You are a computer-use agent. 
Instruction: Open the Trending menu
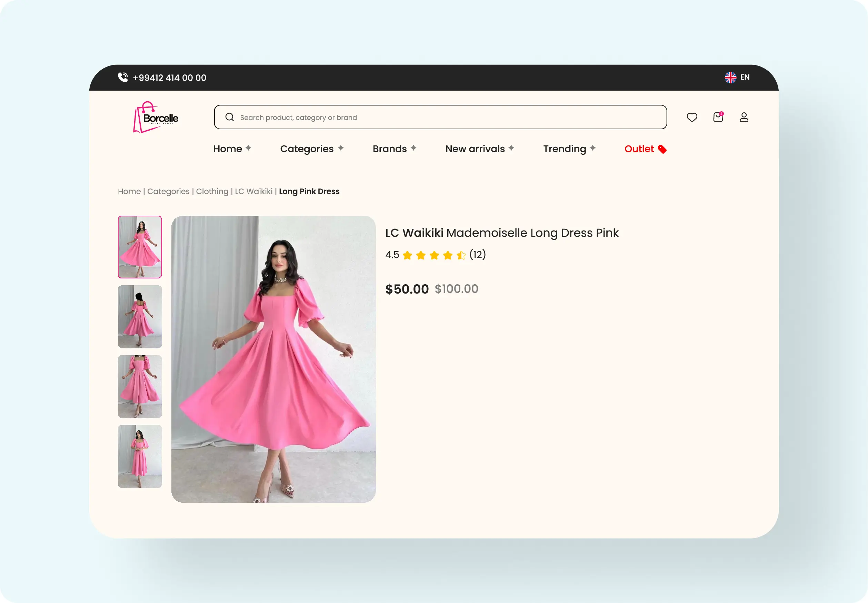(565, 149)
